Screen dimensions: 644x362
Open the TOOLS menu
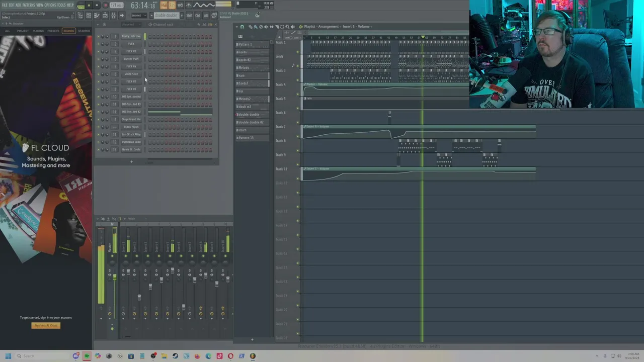click(61, 5)
